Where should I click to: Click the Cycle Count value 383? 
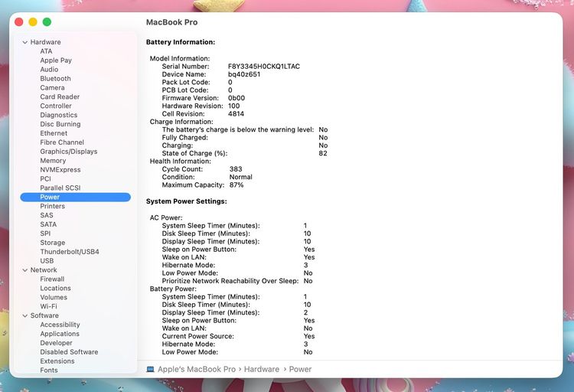236,169
